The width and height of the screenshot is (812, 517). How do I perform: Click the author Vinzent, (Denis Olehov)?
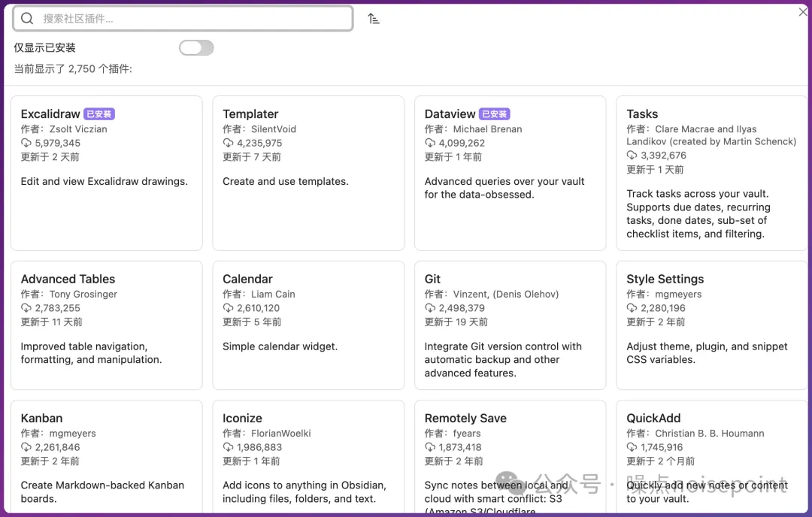pos(506,294)
